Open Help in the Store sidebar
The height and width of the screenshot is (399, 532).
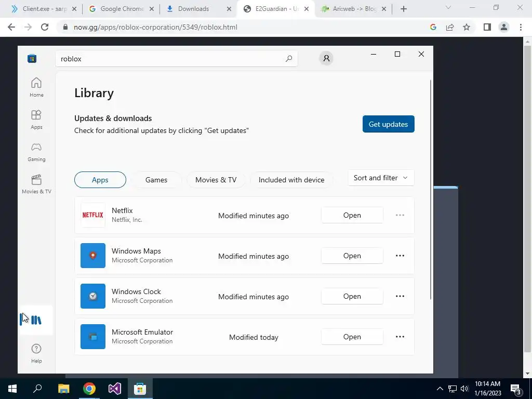tap(36, 353)
